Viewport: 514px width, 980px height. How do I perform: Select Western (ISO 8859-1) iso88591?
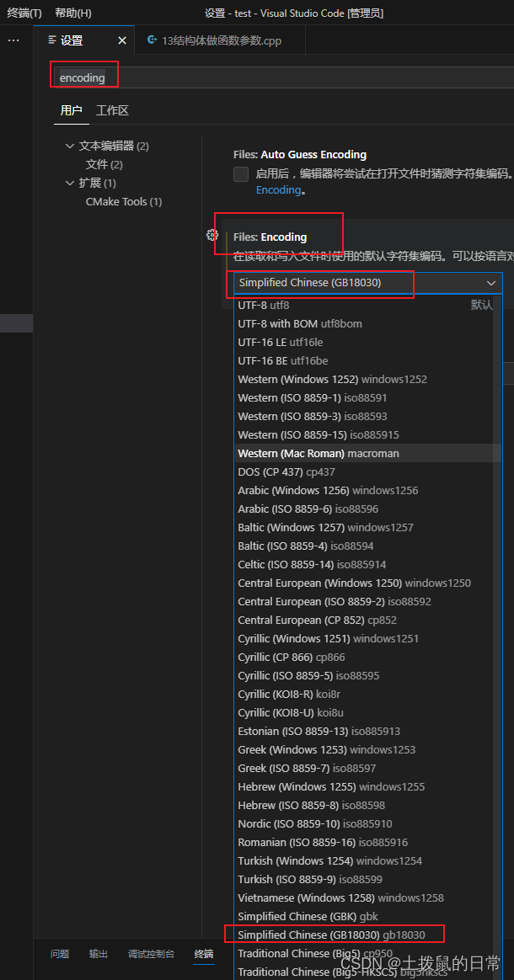[367, 397]
